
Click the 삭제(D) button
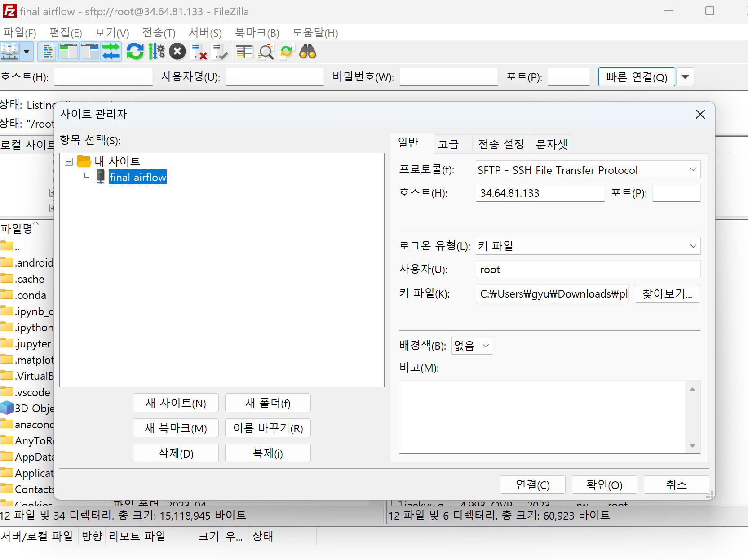(176, 453)
